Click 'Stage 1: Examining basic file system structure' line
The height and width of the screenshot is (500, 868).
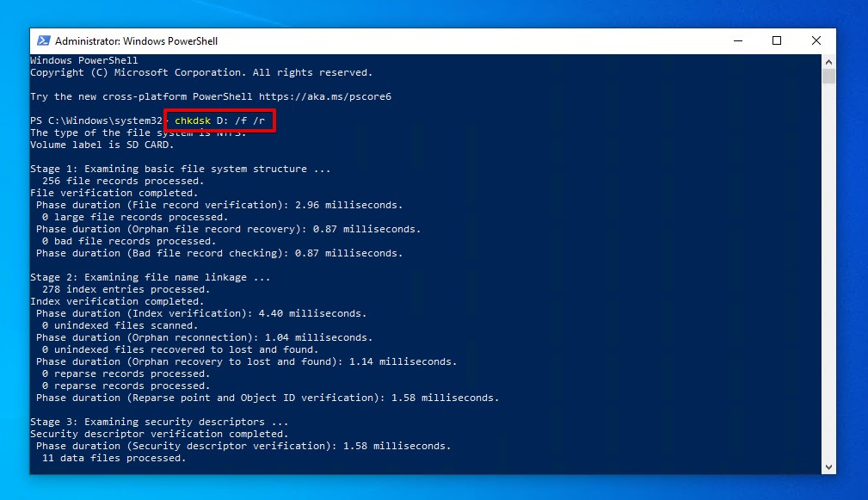pyautogui.click(x=180, y=169)
